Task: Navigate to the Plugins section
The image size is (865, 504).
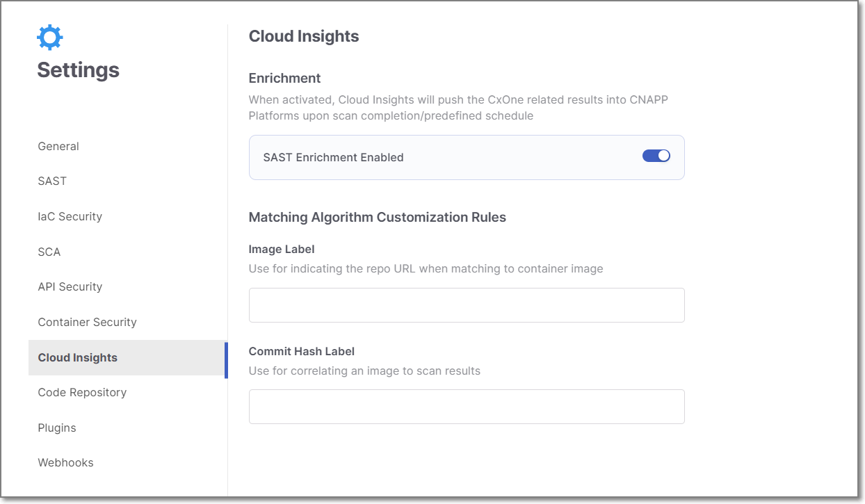Action: (x=56, y=428)
